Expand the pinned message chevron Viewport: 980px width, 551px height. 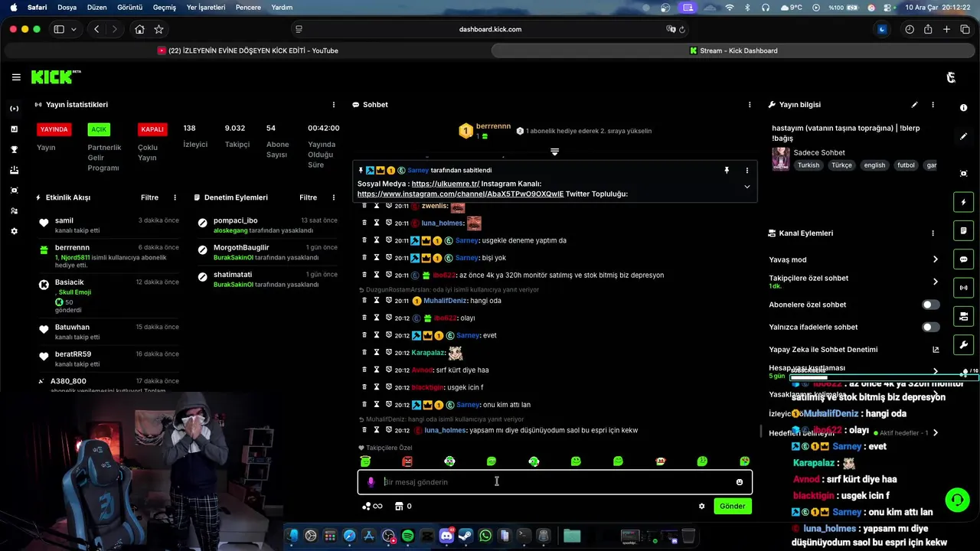747,187
